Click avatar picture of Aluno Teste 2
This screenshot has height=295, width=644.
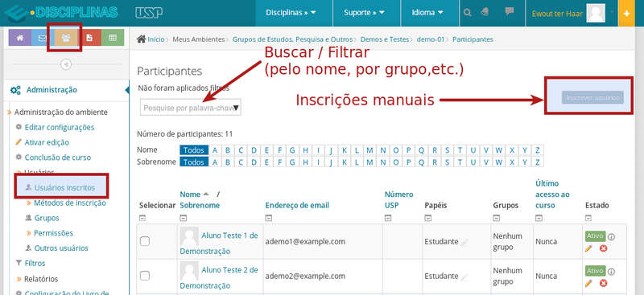[x=189, y=271]
